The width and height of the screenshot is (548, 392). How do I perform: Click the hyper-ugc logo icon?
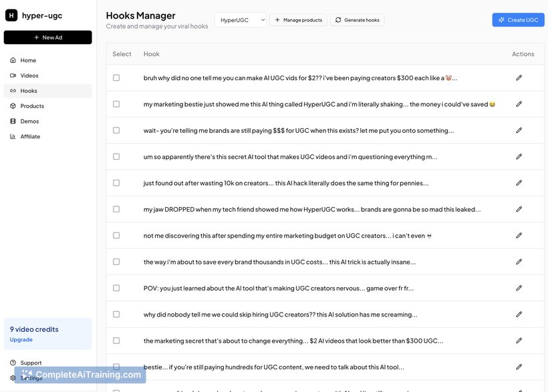tap(11, 15)
